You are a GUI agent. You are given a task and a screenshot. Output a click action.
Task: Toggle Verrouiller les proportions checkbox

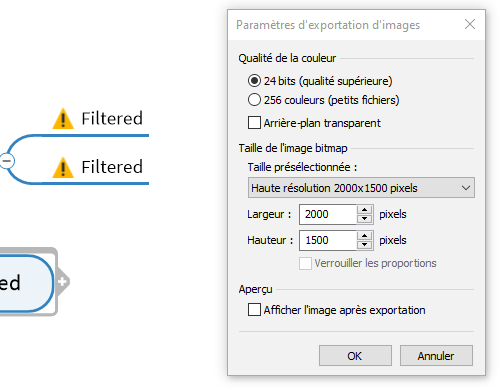305,263
